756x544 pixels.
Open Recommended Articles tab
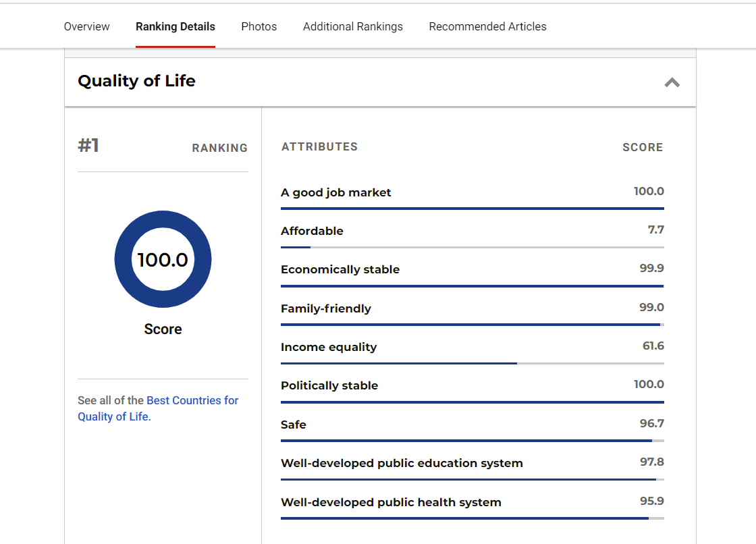(x=488, y=26)
